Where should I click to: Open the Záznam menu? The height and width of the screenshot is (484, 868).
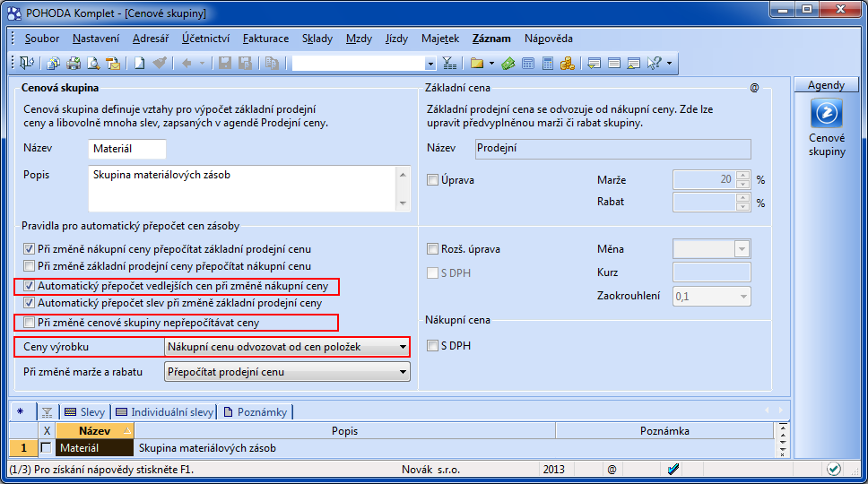point(491,39)
